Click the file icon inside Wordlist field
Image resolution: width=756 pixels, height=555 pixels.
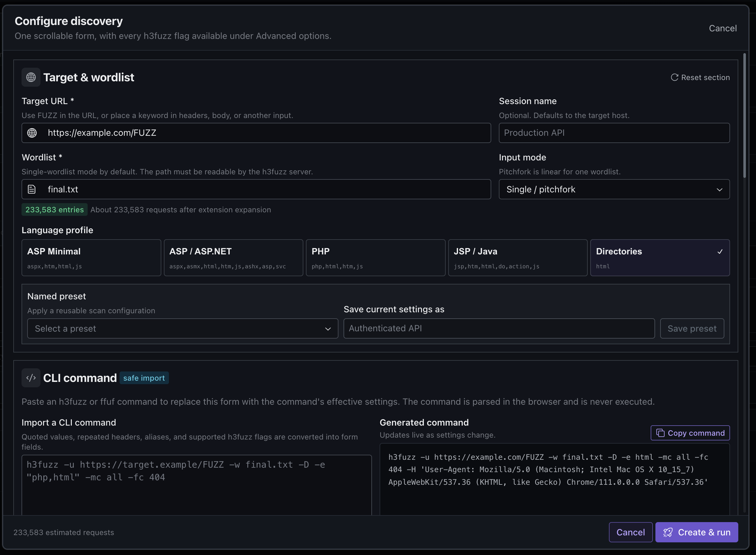click(32, 189)
